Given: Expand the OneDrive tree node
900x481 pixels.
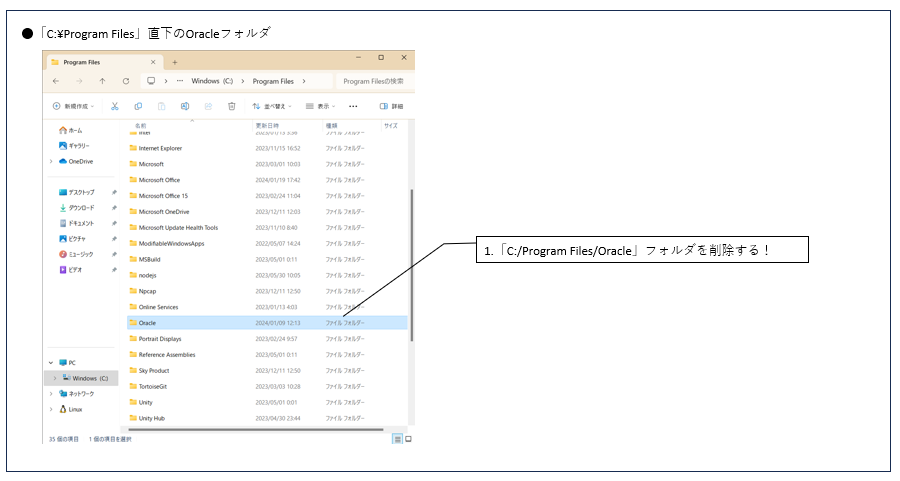Looking at the screenshot, I should coord(51,162).
